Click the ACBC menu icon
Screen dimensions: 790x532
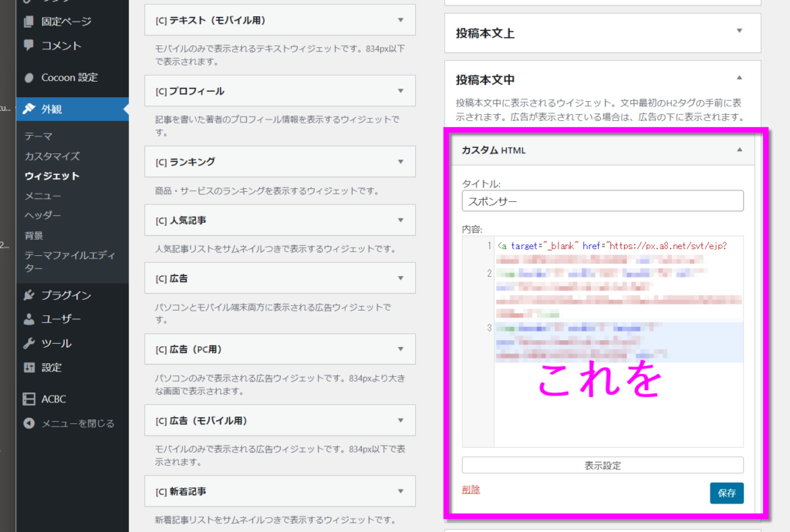click(29, 399)
